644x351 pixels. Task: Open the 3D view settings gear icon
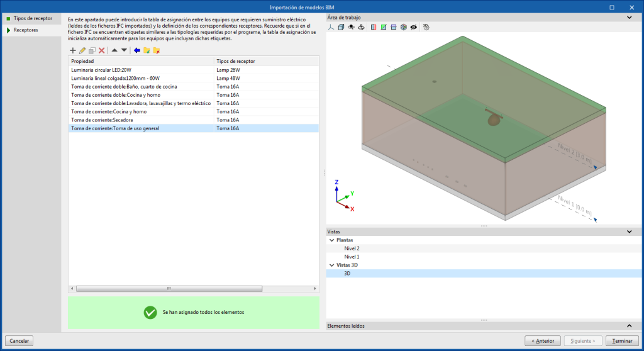426,27
